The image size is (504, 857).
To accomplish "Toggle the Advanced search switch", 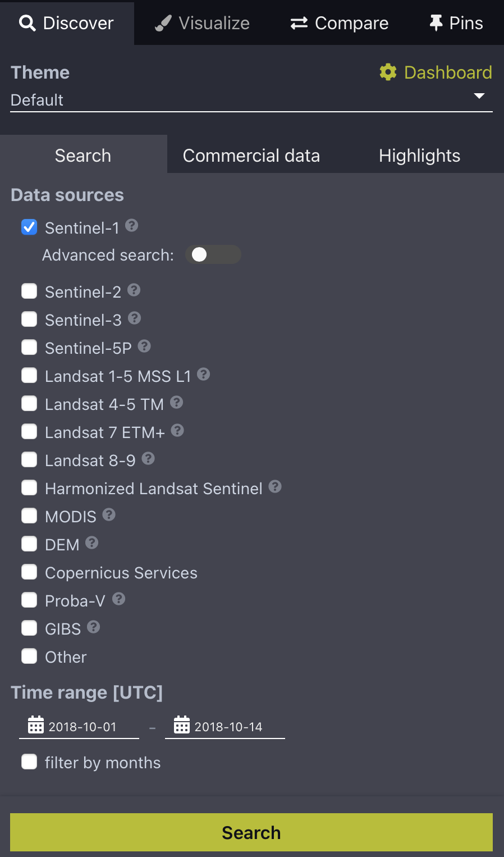I will (x=212, y=254).
